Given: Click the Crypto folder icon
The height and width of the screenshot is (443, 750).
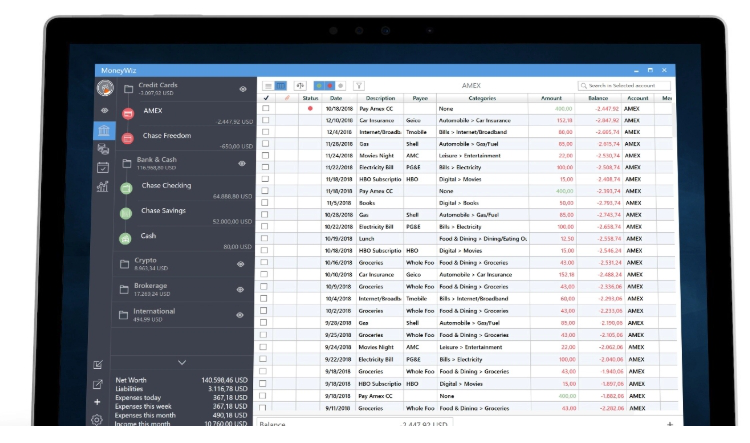Looking at the screenshot, I should [124, 264].
